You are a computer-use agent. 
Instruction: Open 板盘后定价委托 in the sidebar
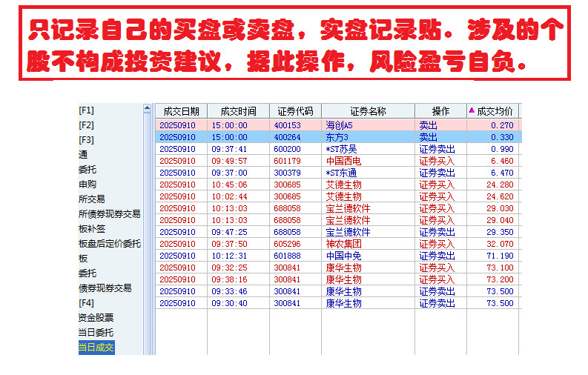pos(110,244)
